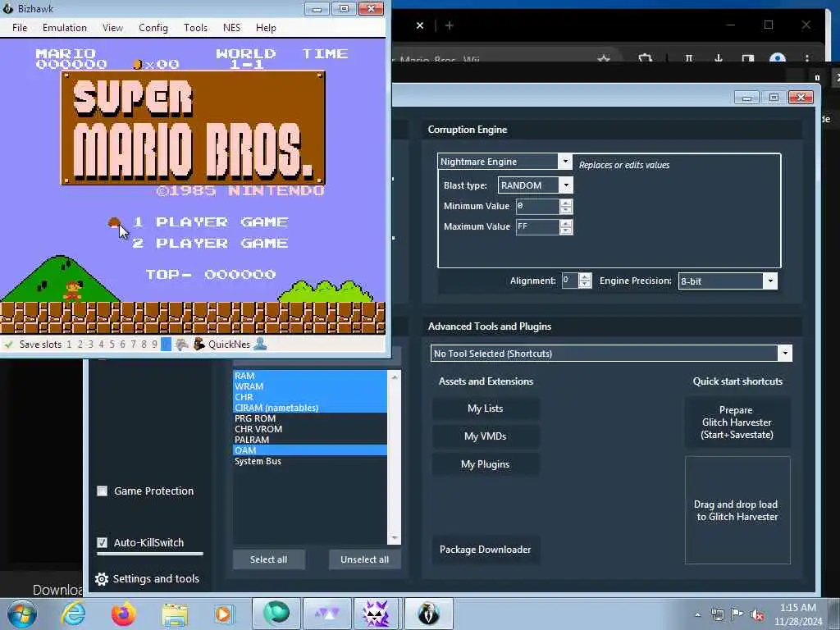Click the domain list scrollbar down arrow

[395, 538]
